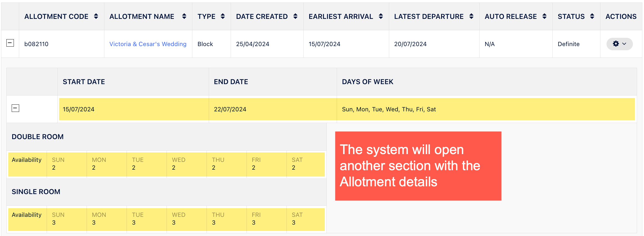Click the Double Room section heading
The image size is (644, 236).
(38, 137)
